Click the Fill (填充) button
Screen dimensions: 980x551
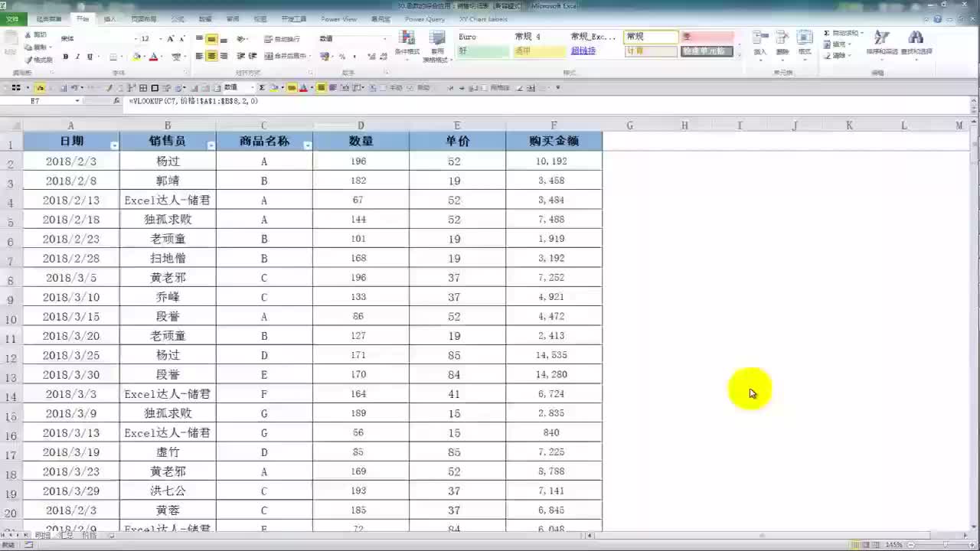click(x=837, y=44)
